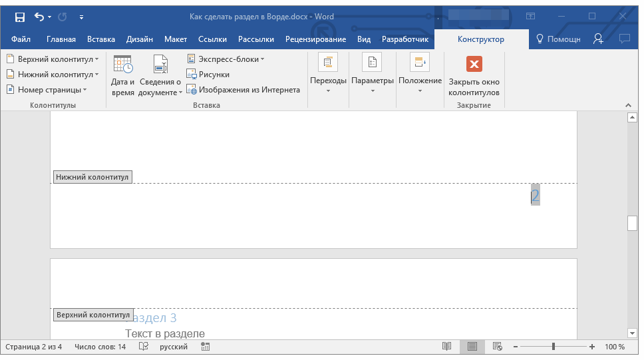Viewport: 644px width, 360px height.
Task: Switch to the Рецензирование tab
Action: click(315, 39)
